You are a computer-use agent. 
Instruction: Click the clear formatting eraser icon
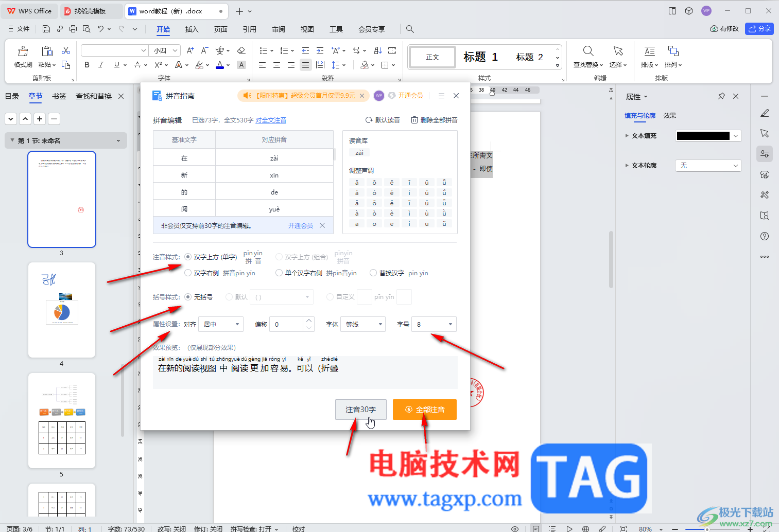click(x=241, y=50)
